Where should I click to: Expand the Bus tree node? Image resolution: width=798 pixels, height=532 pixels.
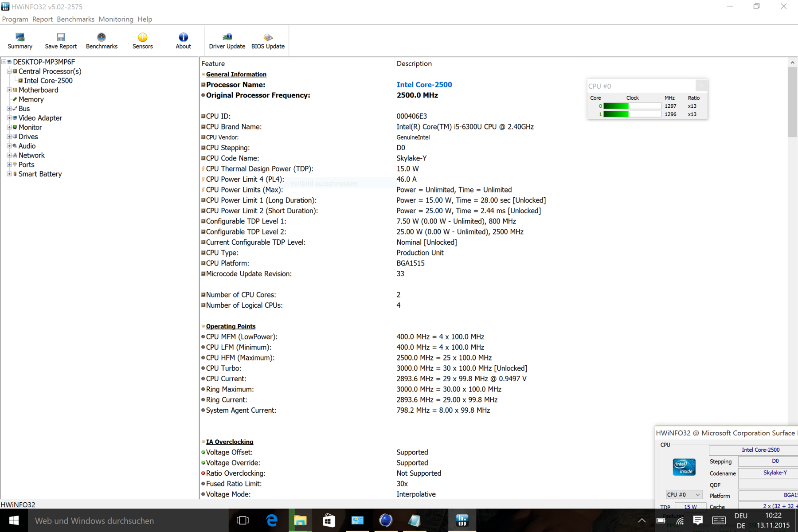click(x=9, y=109)
